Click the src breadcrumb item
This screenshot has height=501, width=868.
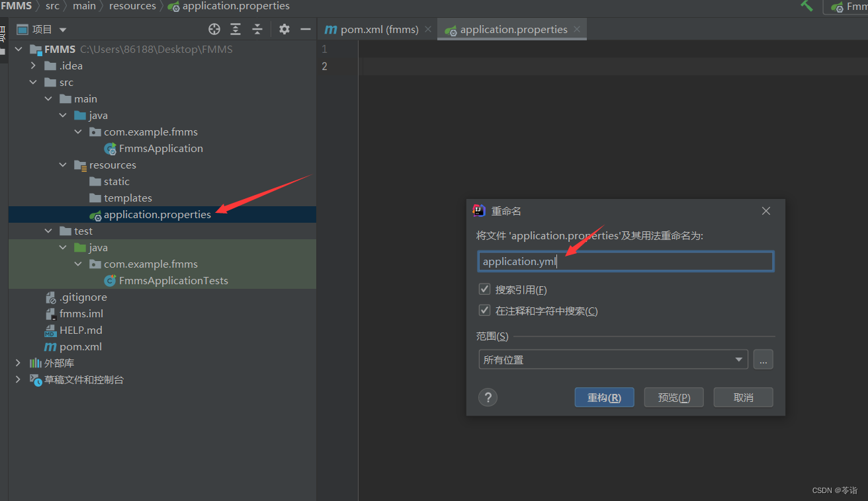coord(52,6)
